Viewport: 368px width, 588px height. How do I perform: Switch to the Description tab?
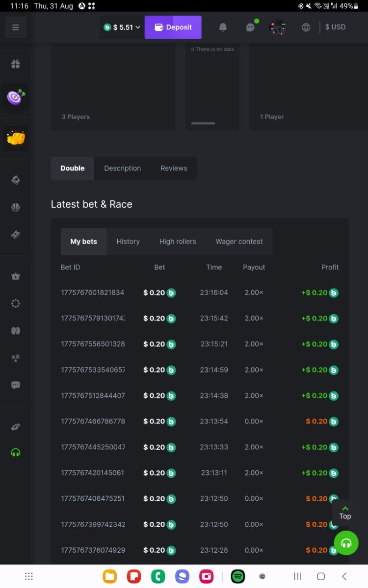(x=122, y=168)
